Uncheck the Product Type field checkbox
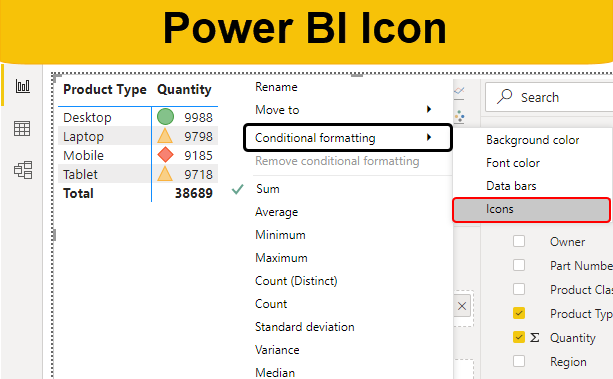The height and width of the screenshot is (379, 613). [x=519, y=313]
